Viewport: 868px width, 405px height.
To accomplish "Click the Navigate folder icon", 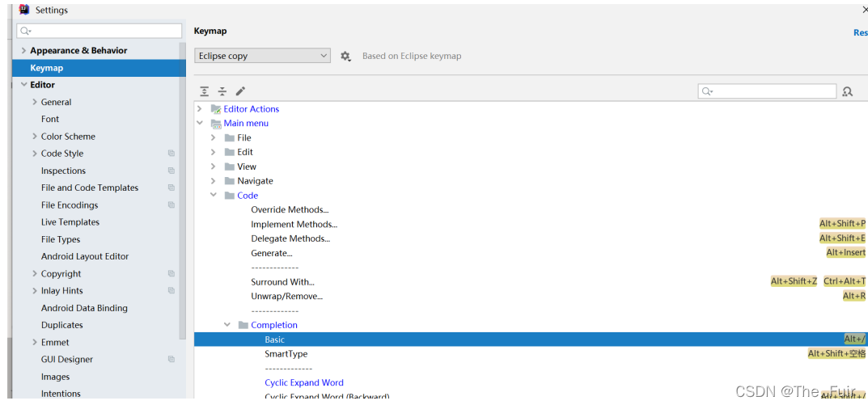I will pos(229,181).
